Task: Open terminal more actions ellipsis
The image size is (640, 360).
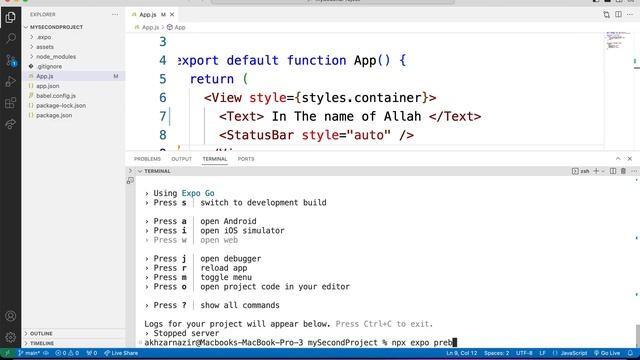Action: pyautogui.click(x=634, y=171)
